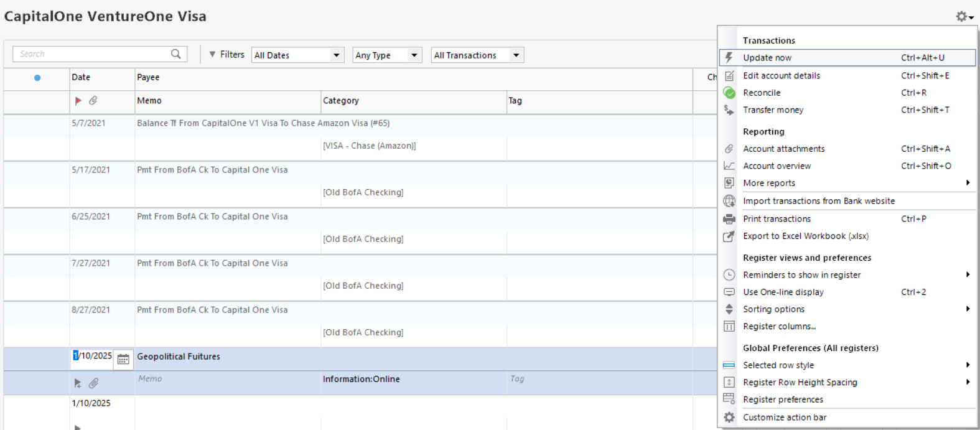Image resolution: width=980 pixels, height=430 pixels.
Task: Click the globe icon for bank import
Action: coord(729,201)
